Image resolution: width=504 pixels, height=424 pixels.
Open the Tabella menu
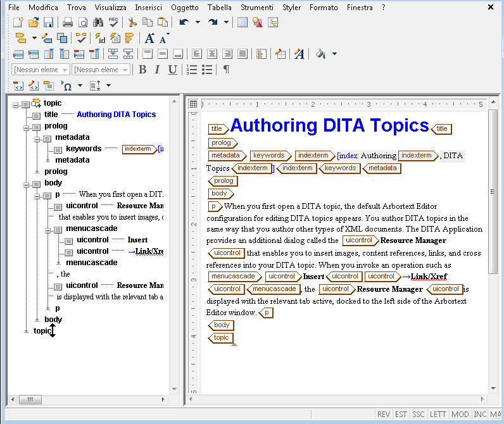[220, 8]
